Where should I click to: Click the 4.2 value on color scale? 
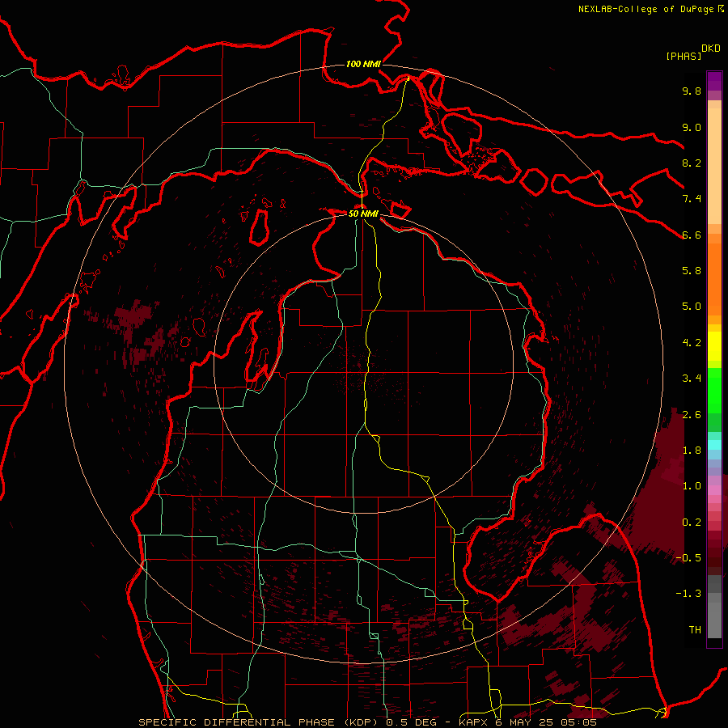[x=692, y=343]
